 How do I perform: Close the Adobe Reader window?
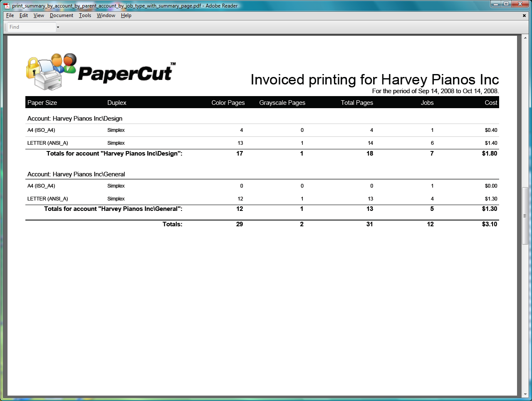coord(520,4)
